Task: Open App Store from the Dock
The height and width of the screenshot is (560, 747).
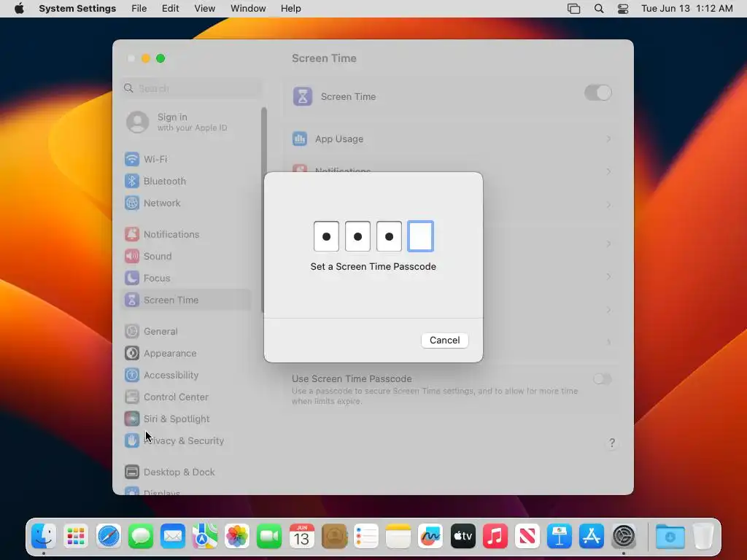Action: pyautogui.click(x=591, y=537)
